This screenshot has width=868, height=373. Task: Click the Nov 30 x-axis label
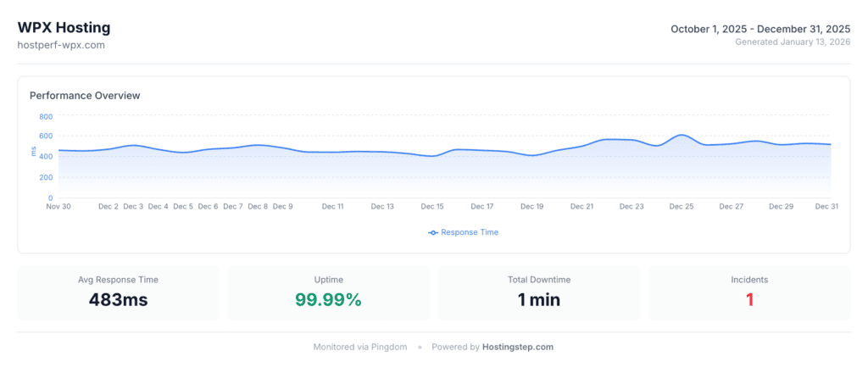pos(58,206)
